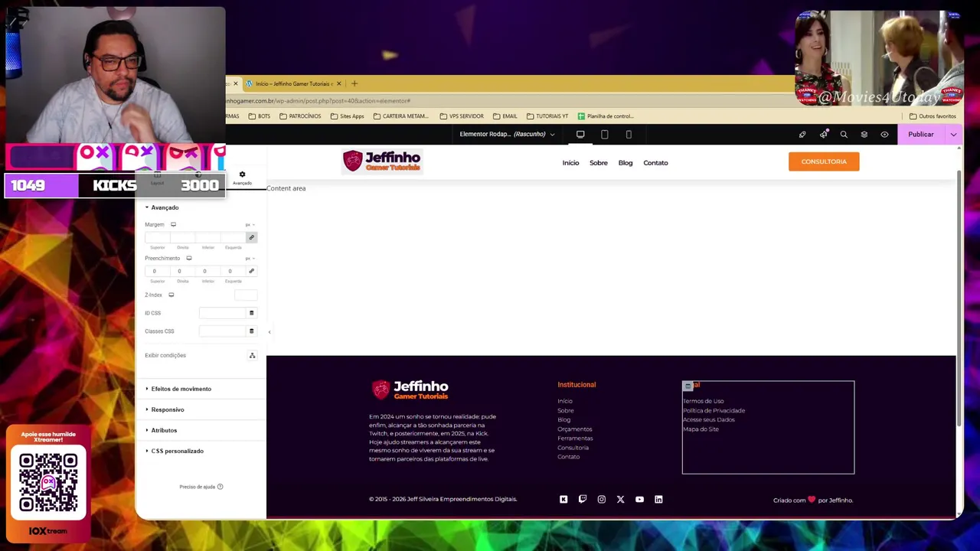This screenshot has width=980, height=551.
Task: Open the what's new notification icon
Action: [824, 135]
